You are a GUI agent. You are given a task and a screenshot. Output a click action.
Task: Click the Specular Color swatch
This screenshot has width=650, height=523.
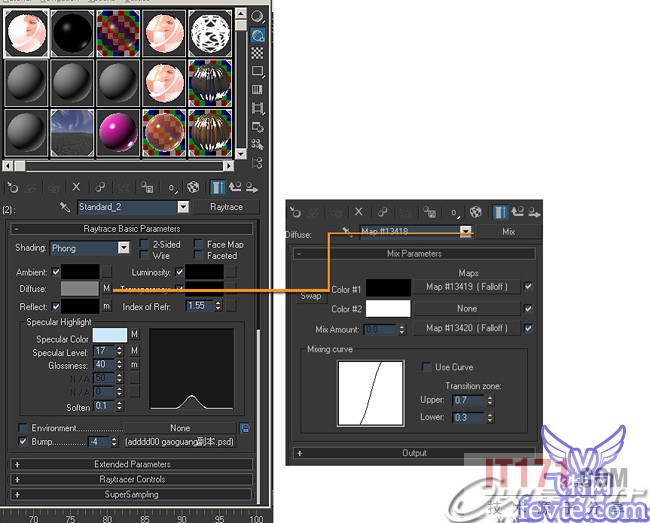tap(109, 336)
